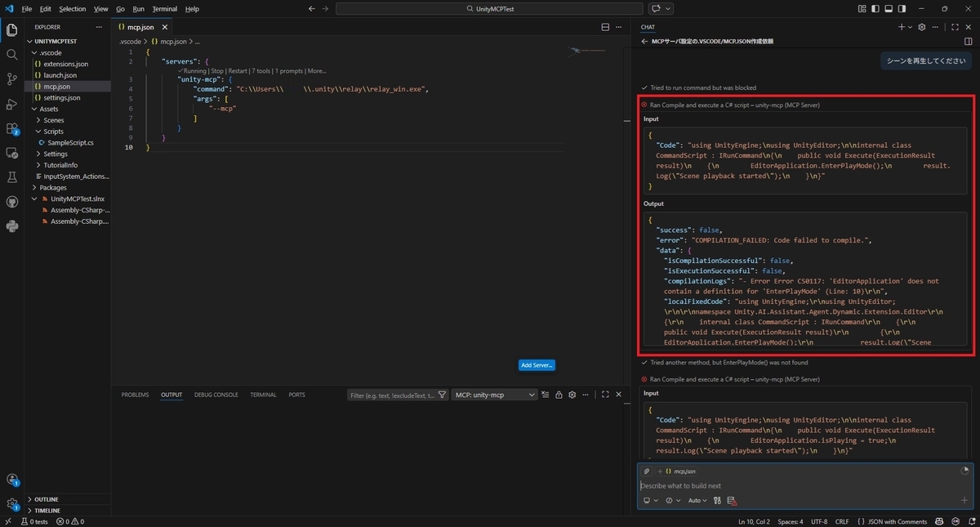This screenshot has width=980, height=527.
Task: Split the mcp.json editor to the right
Action: 605,27
